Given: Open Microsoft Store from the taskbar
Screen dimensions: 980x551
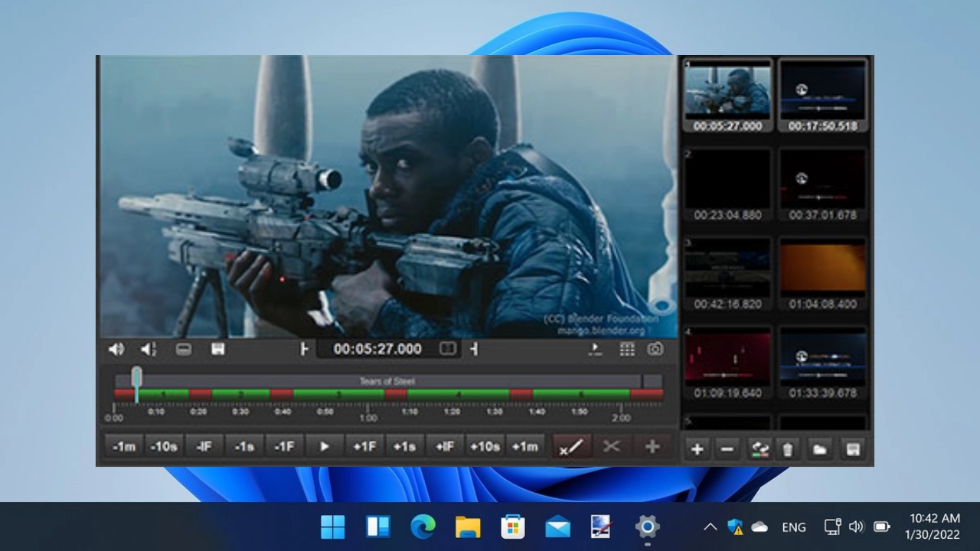Looking at the screenshot, I should [513, 527].
